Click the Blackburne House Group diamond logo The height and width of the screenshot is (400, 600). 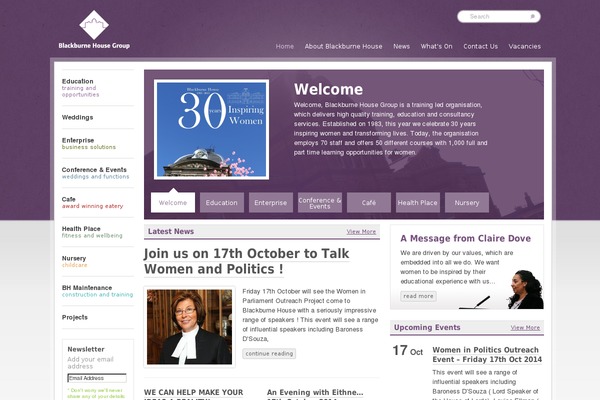point(94,25)
